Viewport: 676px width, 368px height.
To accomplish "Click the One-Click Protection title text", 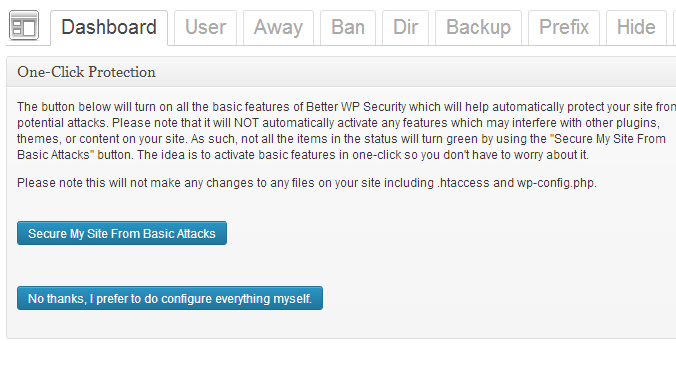I will [86, 72].
